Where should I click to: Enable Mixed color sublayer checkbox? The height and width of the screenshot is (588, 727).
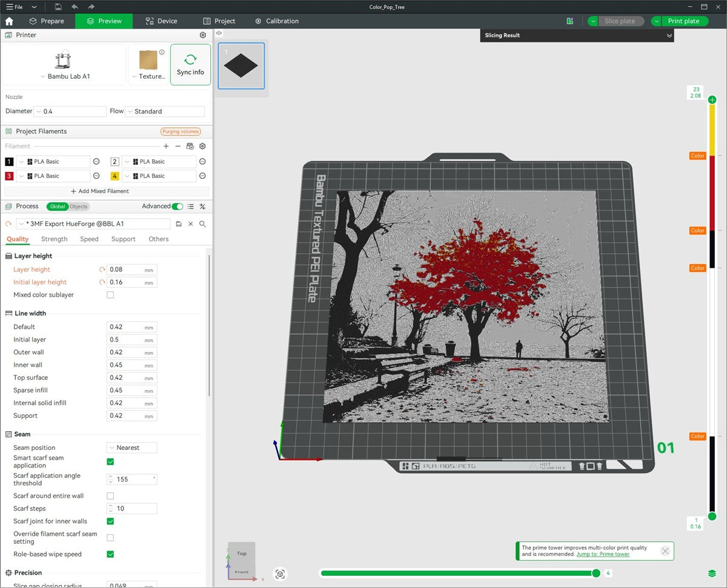click(110, 295)
